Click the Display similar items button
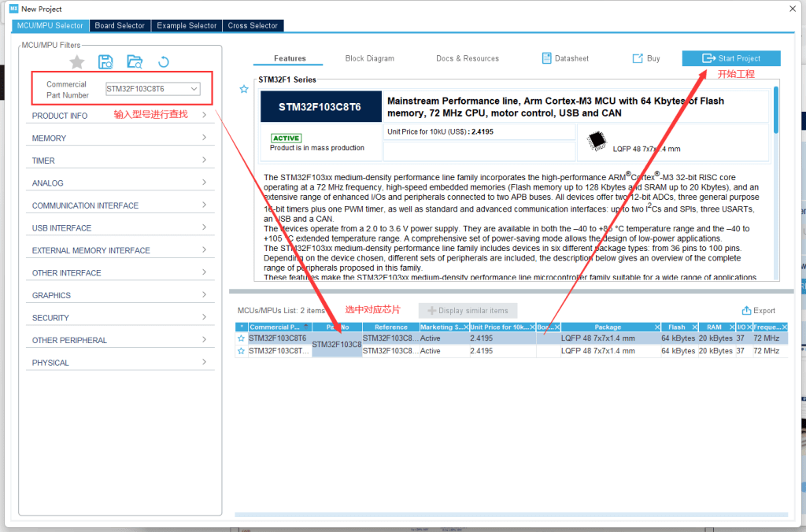 pyautogui.click(x=468, y=310)
